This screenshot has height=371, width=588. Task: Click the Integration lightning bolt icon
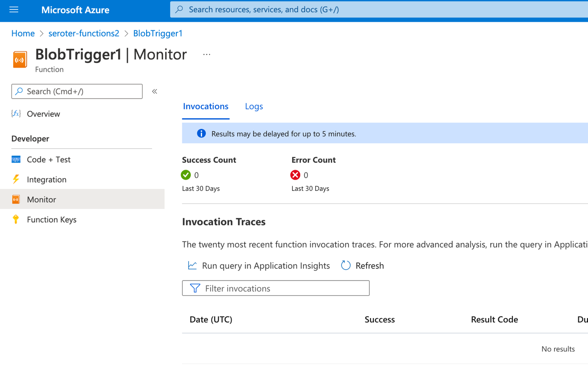click(x=16, y=179)
